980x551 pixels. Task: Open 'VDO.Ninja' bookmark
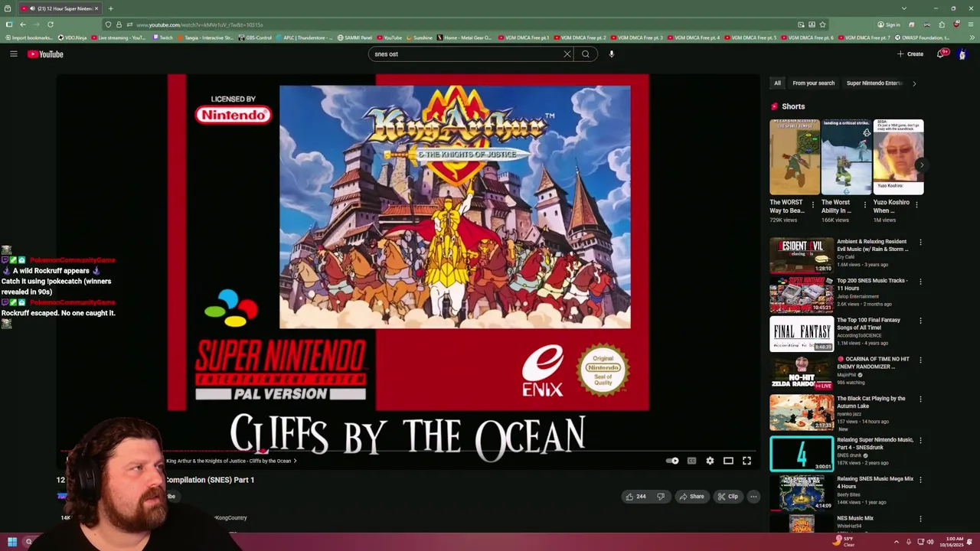click(x=72, y=37)
